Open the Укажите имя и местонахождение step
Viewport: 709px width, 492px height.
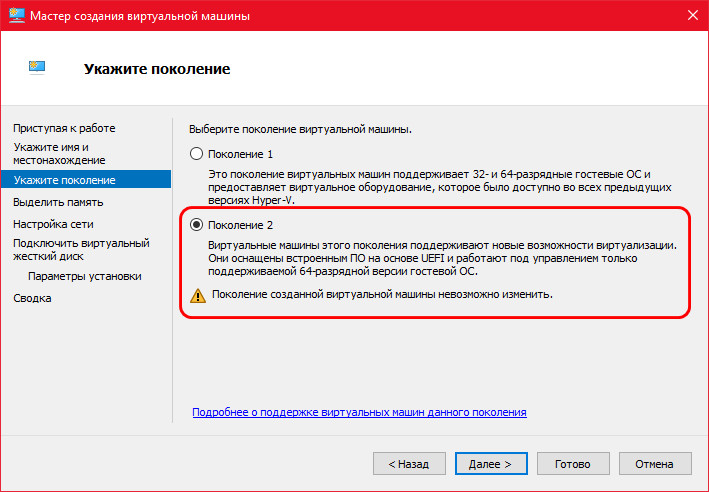pos(59,154)
